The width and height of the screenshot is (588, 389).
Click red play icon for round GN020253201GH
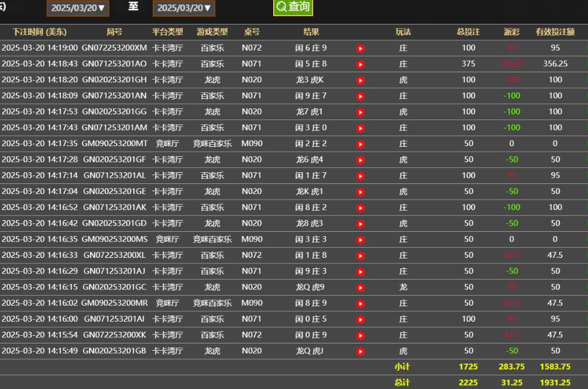pyautogui.click(x=360, y=81)
